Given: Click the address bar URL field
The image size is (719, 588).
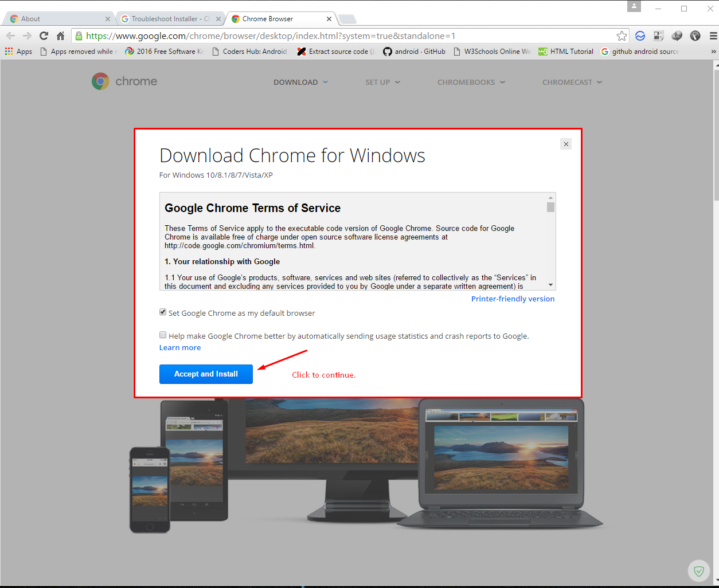Looking at the screenshot, I should point(350,36).
